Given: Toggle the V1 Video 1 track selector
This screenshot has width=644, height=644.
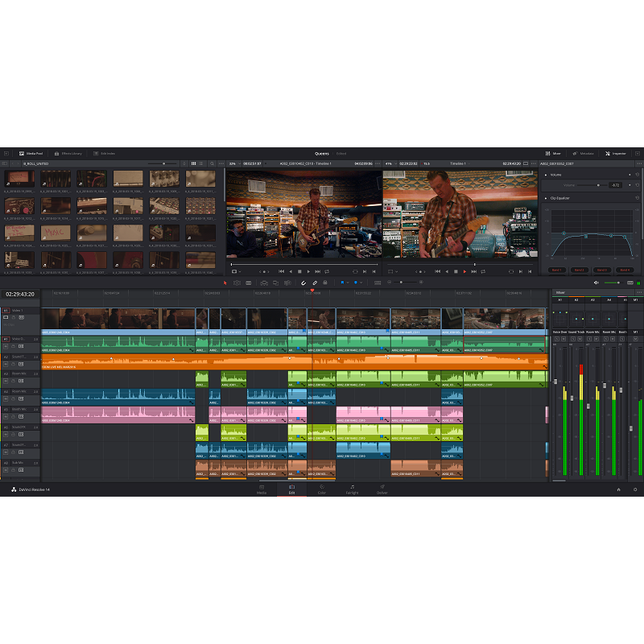Looking at the screenshot, I should pyautogui.click(x=6, y=310).
